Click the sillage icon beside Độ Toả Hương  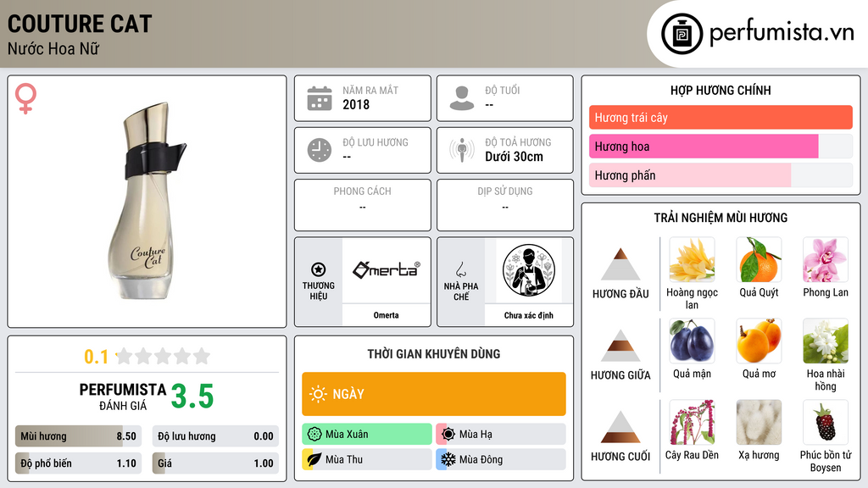(x=462, y=150)
